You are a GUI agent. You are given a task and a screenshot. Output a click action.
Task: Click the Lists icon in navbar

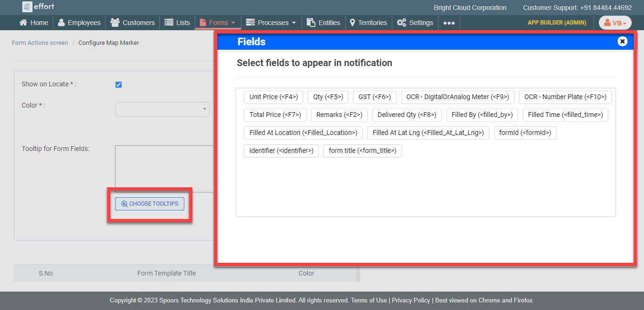pyautogui.click(x=169, y=23)
